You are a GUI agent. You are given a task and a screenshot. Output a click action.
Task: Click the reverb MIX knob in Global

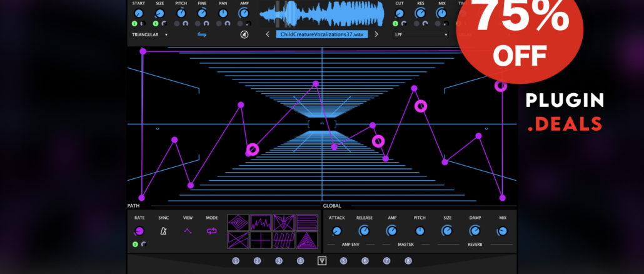tap(502, 231)
